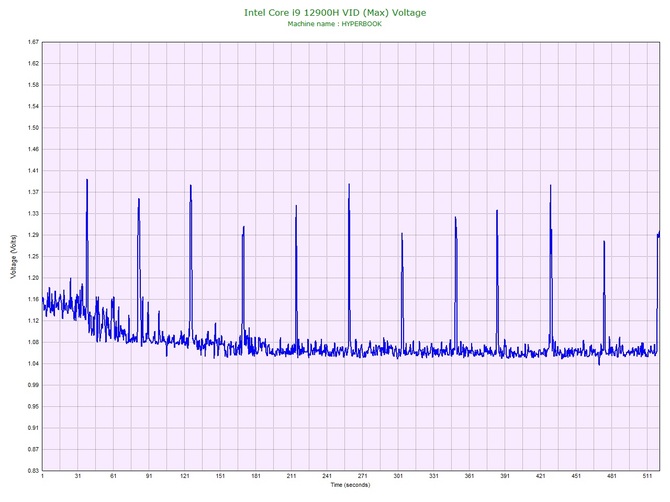Click the 1.12 voltage axis value
The image size is (670, 502).
(33, 320)
